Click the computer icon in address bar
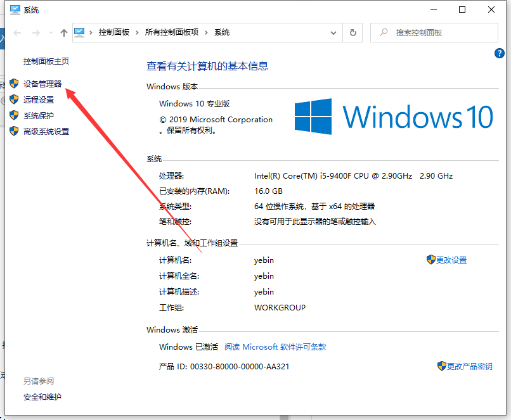This screenshot has height=420, width=511. coord(80,32)
